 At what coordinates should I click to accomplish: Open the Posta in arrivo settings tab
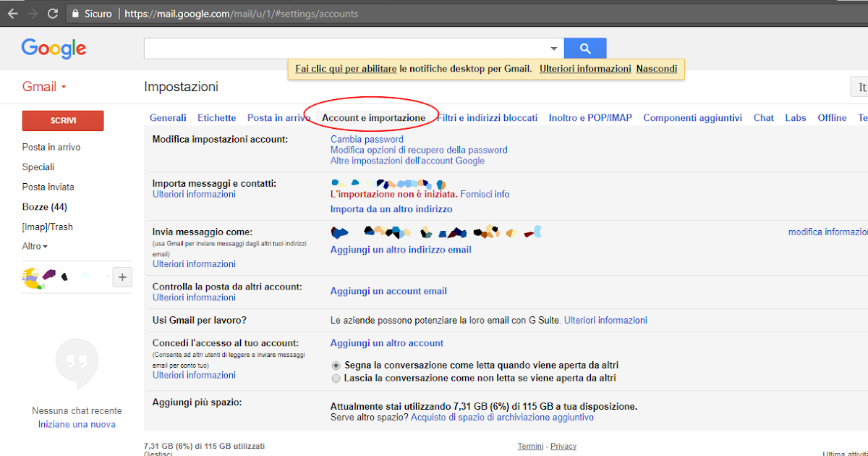click(x=278, y=118)
